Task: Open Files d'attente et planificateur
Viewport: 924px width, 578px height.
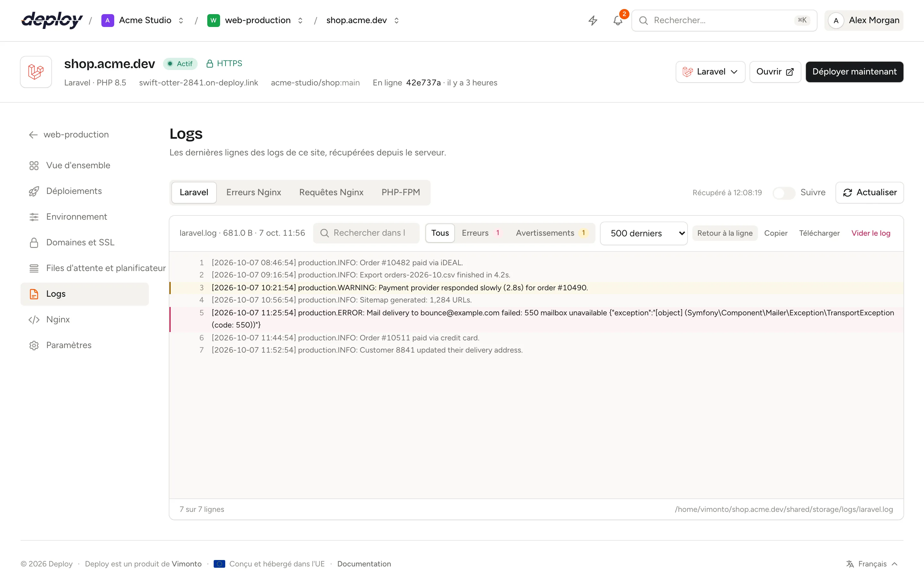Action: (94, 268)
